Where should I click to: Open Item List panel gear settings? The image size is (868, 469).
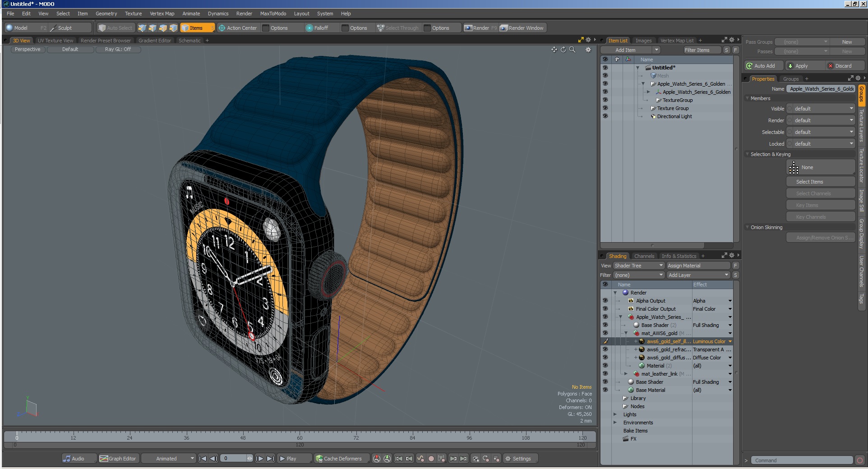pyautogui.click(x=732, y=40)
